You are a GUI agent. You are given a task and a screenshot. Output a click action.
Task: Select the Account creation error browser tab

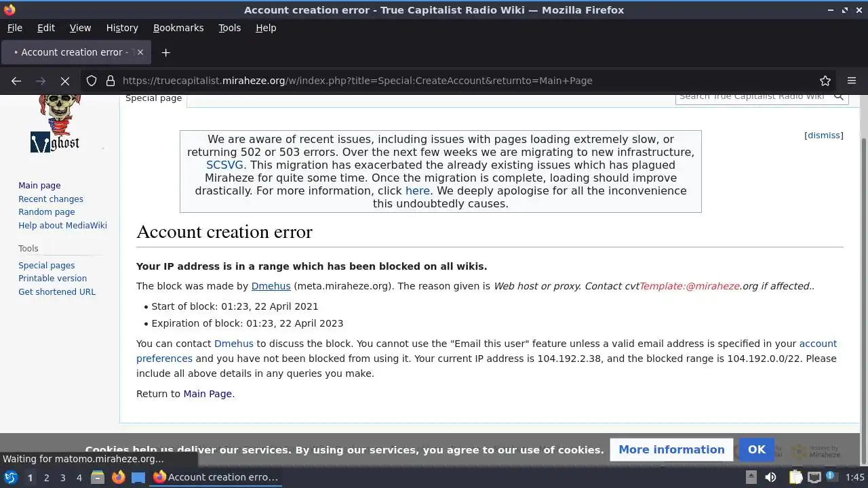click(x=75, y=52)
